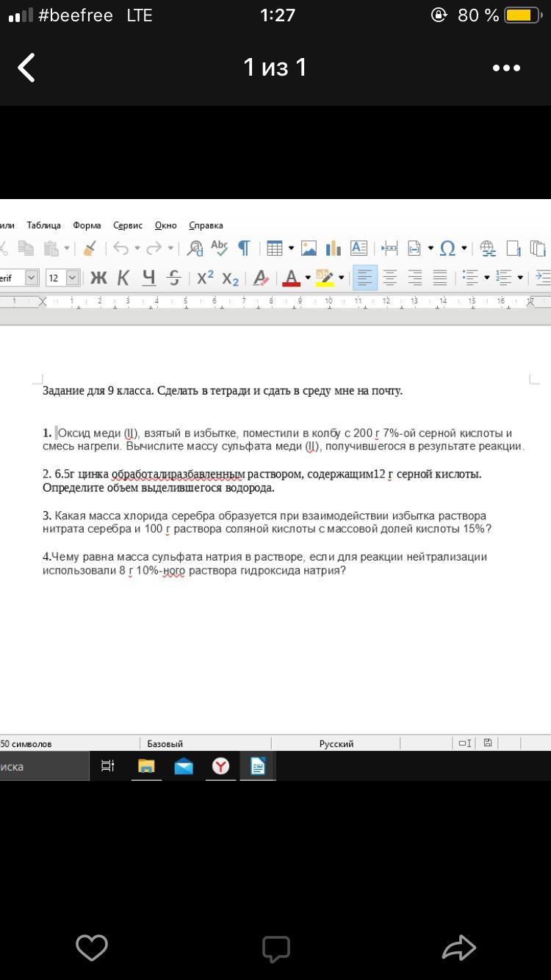Click the Clear direct formatting icon
Image resolution: width=551 pixels, height=980 pixels.
point(261,278)
